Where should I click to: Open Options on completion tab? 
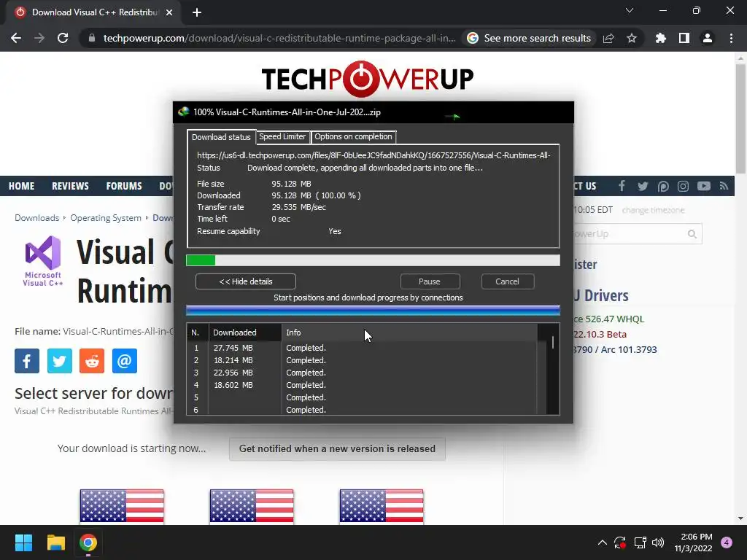[x=353, y=136]
